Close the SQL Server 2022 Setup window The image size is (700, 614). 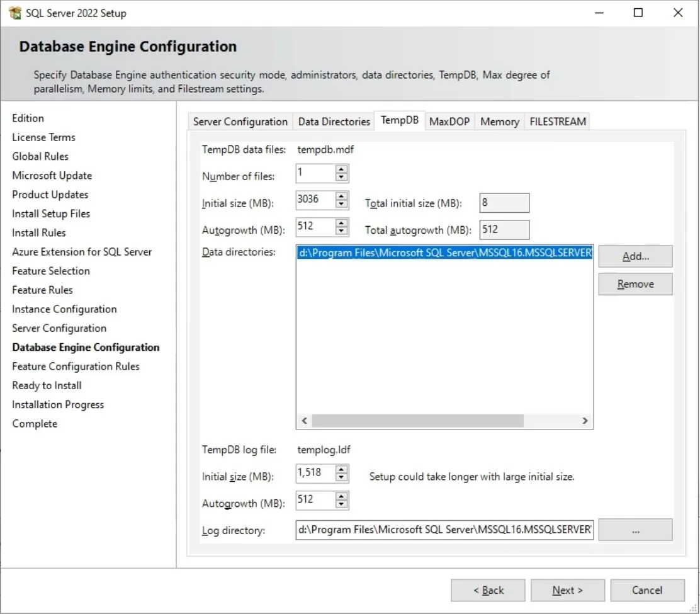pos(678,13)
